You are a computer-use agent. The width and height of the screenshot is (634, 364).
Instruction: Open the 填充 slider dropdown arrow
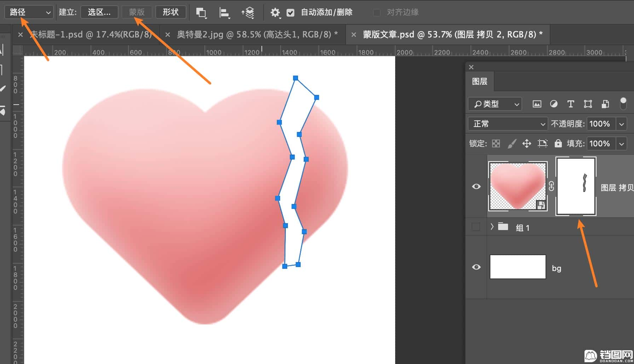[x=622, y=144]
